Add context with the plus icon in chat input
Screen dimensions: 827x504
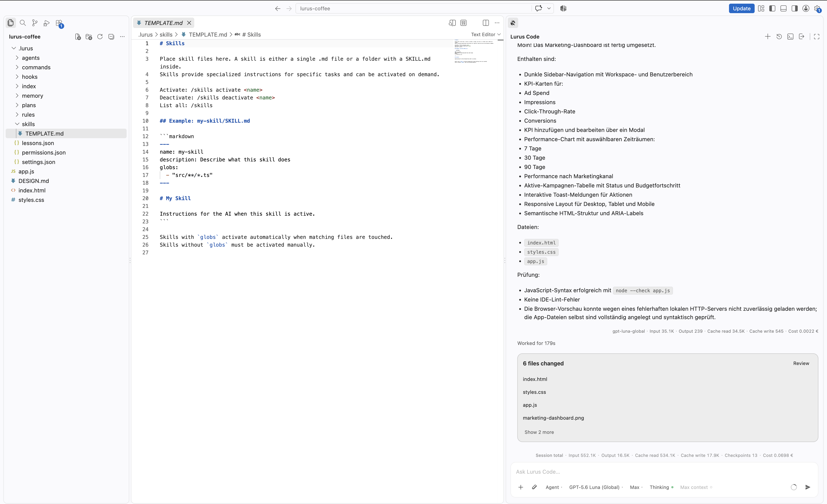coord(521,487)
